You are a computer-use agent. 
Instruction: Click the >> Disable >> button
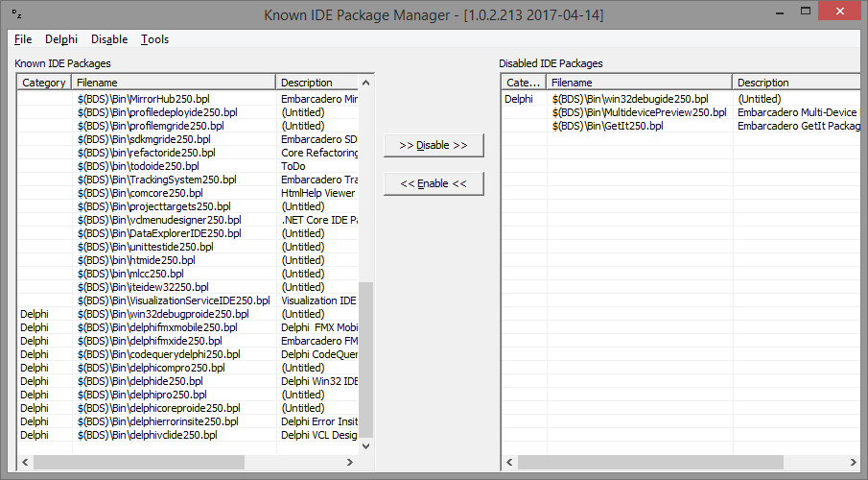click(x=434, y=145)
